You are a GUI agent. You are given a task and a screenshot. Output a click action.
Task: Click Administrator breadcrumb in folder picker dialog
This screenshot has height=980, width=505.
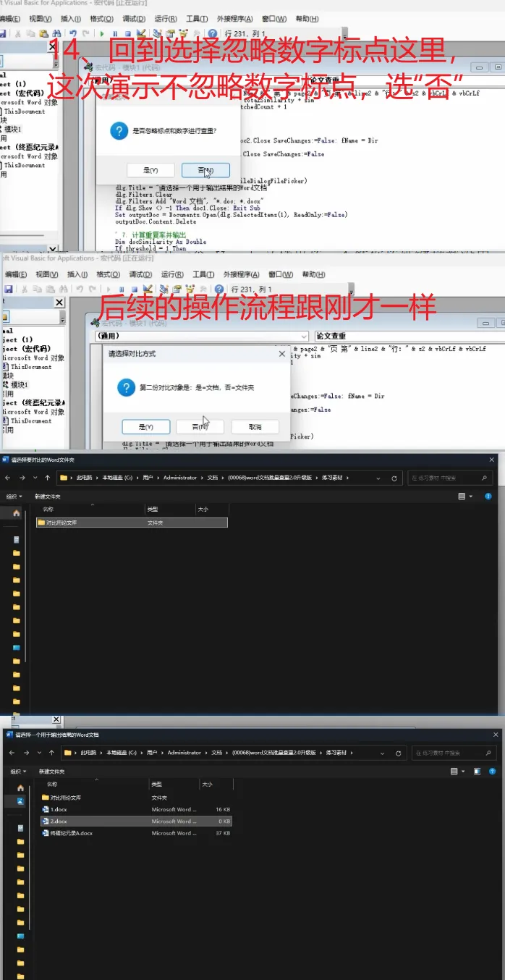(x=180, y=478)
